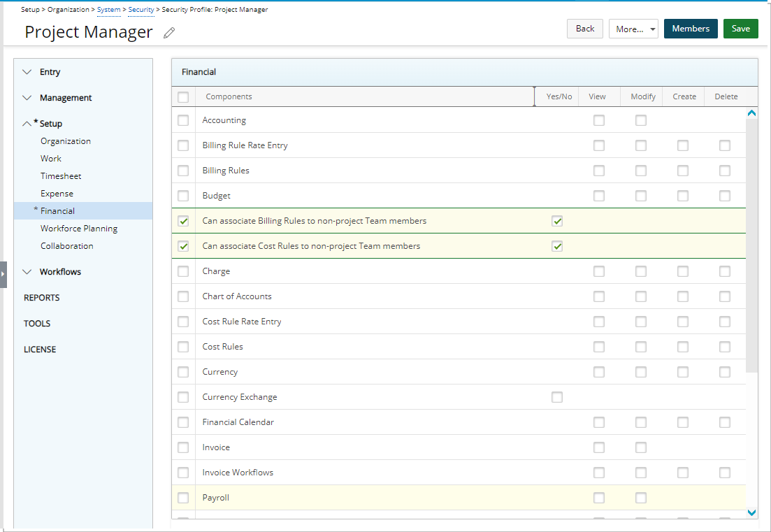Follow the Security breadcrumb link
Screen dimensions: 771x532
click(141, 10)
